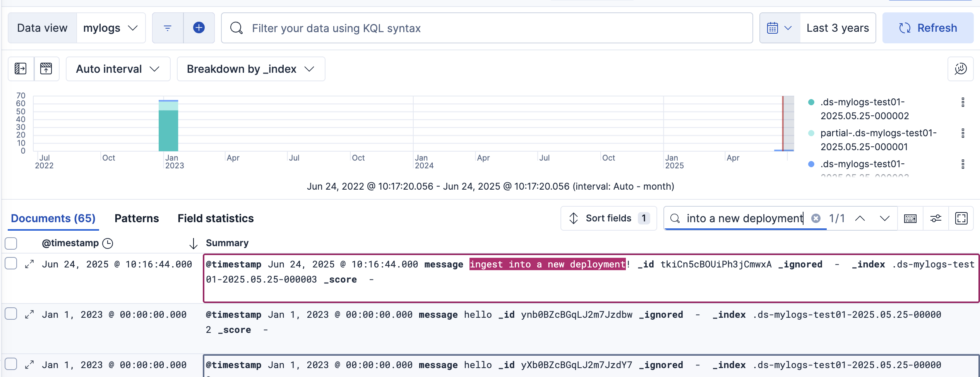
Task: Click the highlighted 'ingest into a new deployment' match
Action: (548, 264)
